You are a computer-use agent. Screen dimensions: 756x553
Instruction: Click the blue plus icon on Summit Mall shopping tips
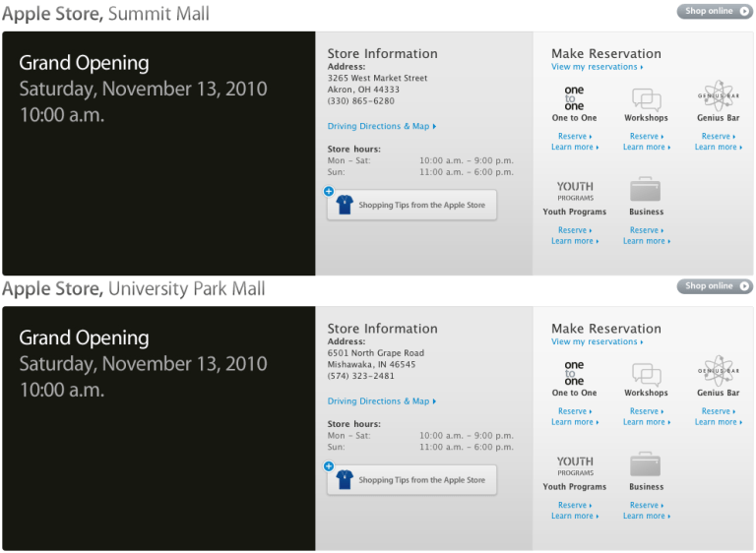point(329,192)
